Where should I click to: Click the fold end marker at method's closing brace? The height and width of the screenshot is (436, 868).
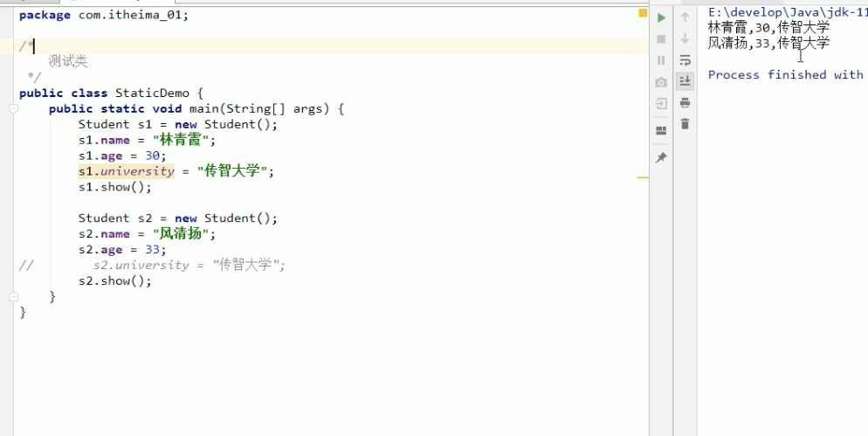pos(12,297)
